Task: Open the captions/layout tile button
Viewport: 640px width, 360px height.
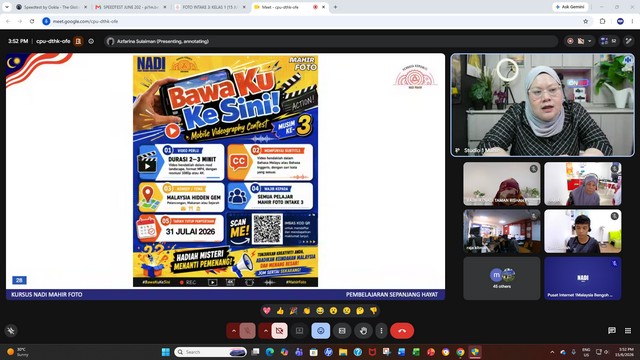Action: coord(342,331)
